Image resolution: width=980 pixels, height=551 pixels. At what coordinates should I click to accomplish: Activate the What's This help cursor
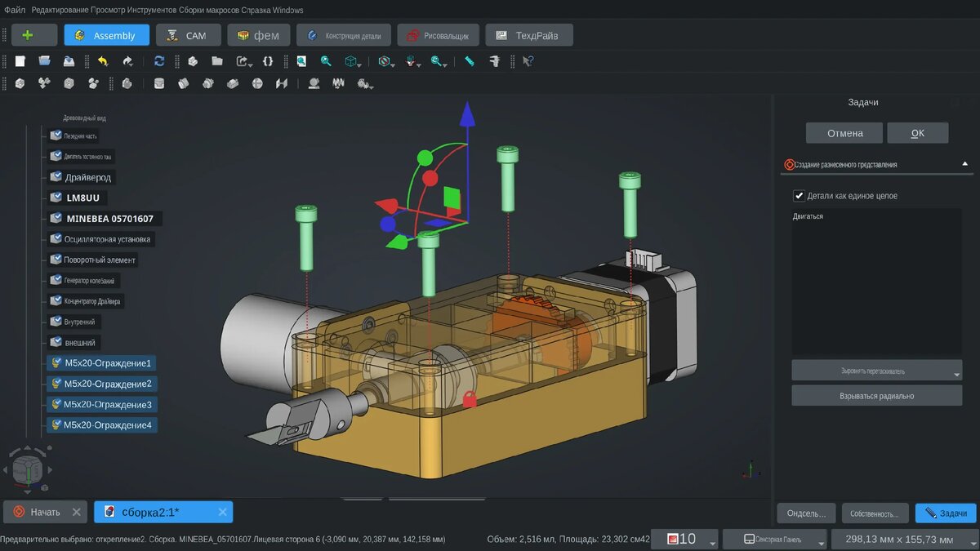click(x=528, y=61)
